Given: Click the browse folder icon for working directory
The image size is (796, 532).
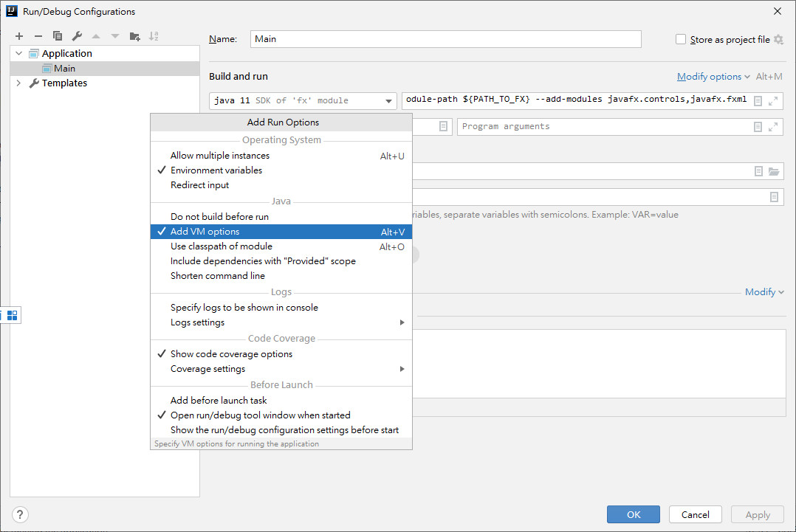Looking at the screenshot, I should [773, 171].
